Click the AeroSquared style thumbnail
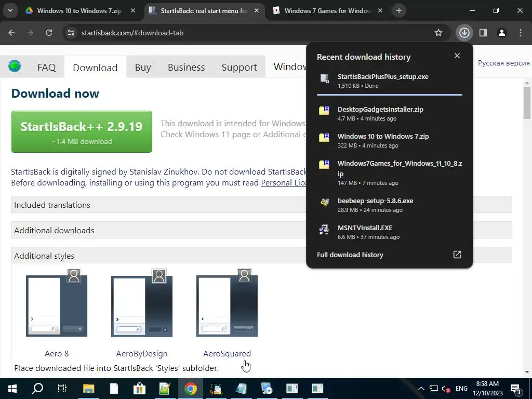The width and height of the screenshot is (532, 399). tap(227, 303)
